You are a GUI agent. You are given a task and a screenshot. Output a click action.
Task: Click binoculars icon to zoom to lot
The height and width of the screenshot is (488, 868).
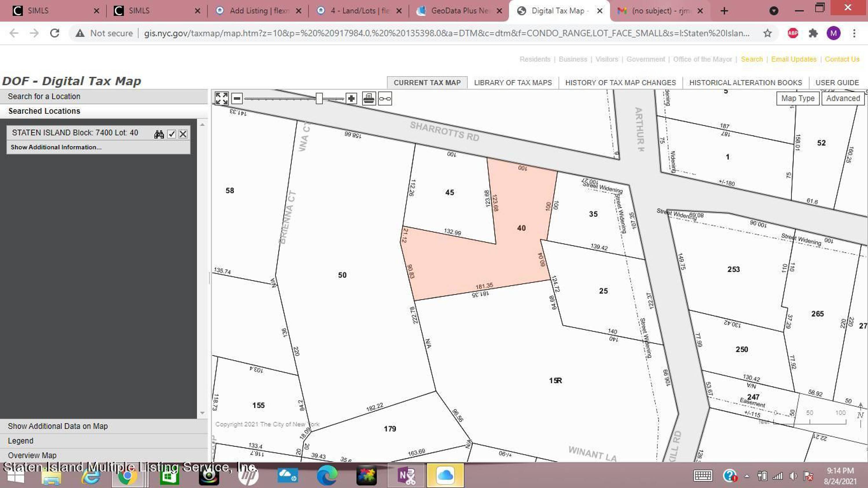[159, 134]
